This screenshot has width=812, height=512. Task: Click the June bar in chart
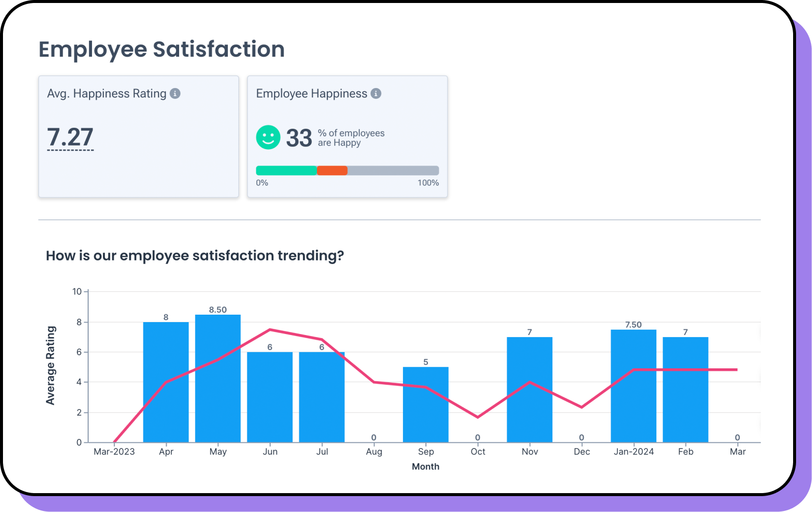pos(270,398)
